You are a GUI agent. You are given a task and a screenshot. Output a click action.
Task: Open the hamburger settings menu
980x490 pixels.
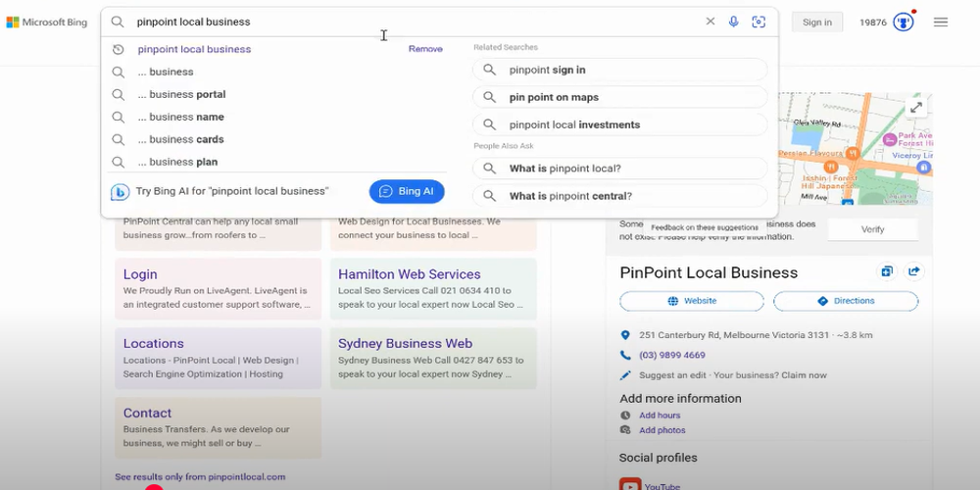coord(941,22)
